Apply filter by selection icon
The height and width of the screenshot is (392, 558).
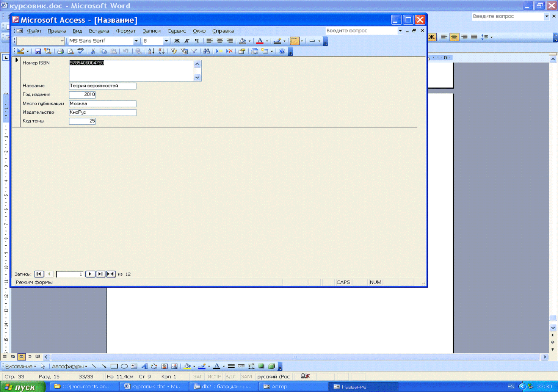click(x=174, y=51)
